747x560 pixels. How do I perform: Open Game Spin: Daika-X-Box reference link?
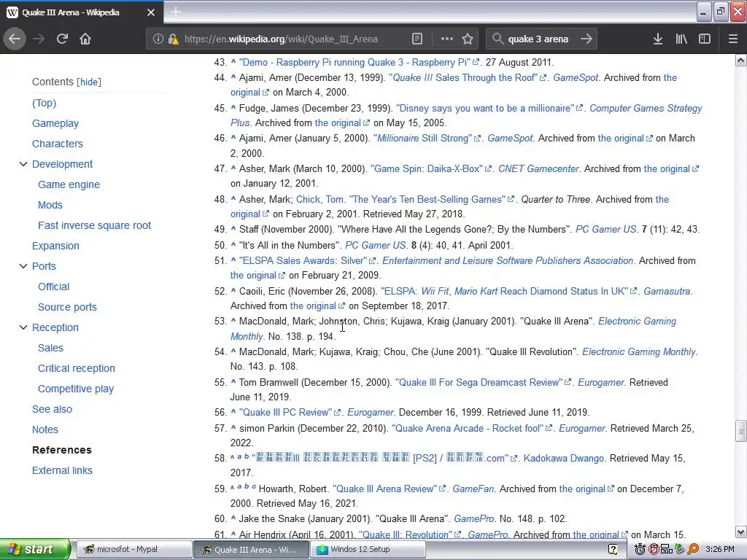coord(430,168)
